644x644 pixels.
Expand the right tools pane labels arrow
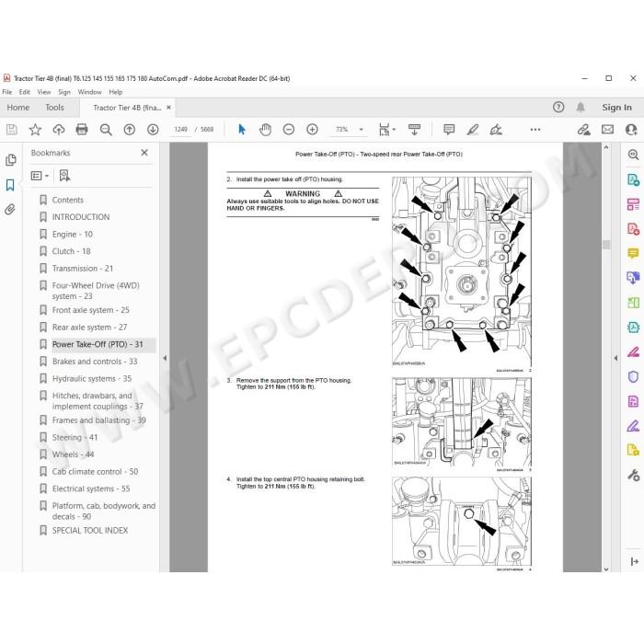[634, 561]
